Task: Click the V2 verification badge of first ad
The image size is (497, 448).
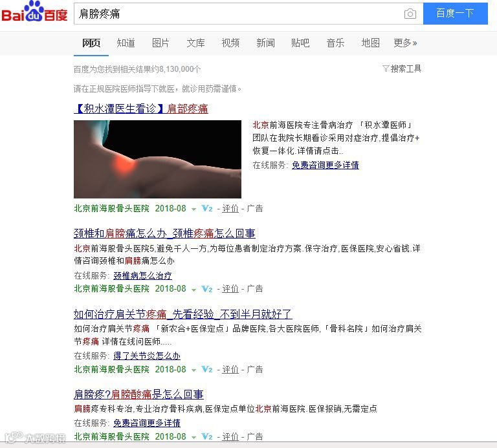Action: point(206,208)
